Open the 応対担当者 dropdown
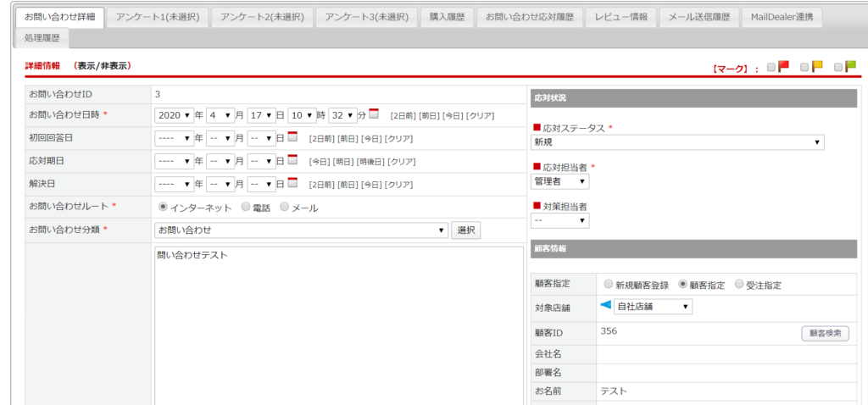868x405 pixels. click(x=559, y=181)
